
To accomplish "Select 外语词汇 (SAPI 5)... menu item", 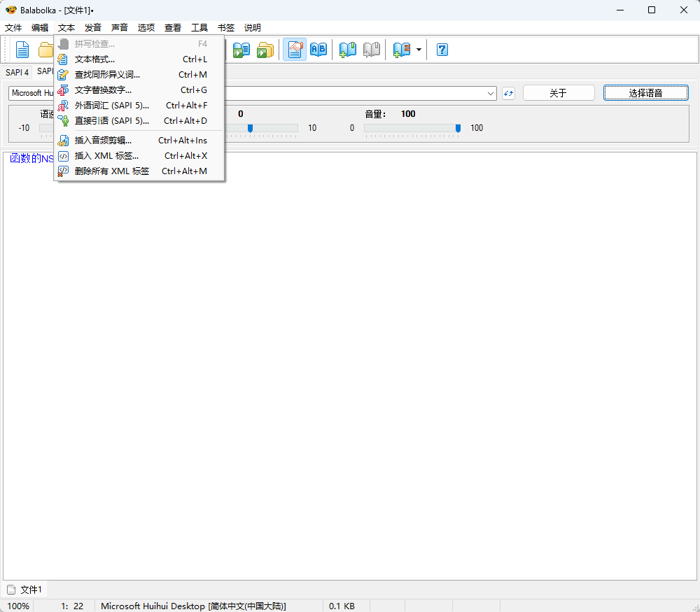I will 139,106.
